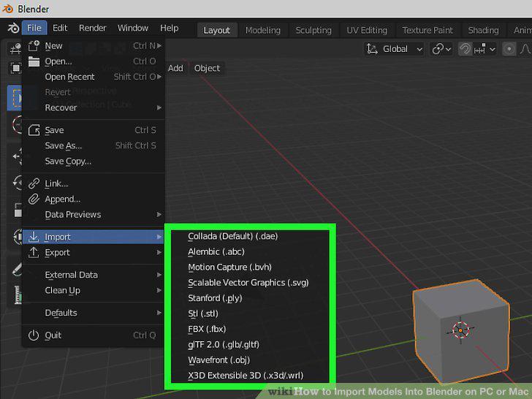
Task: Import a glTF 2.0 (.glb/.gltf) file
Action: 250,345
